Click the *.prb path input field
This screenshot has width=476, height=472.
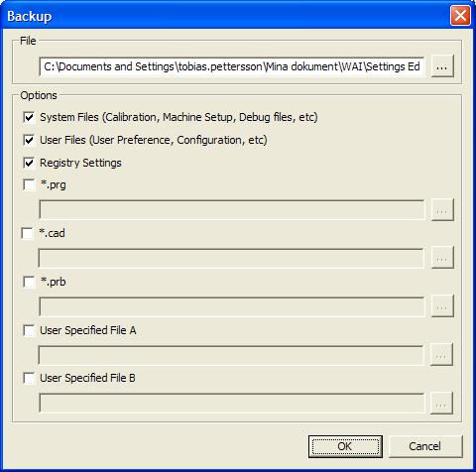(x=231, y=306)
